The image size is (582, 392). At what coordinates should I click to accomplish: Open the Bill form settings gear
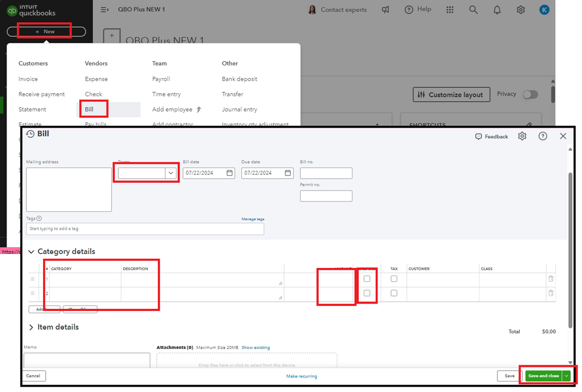coord(522,136)
